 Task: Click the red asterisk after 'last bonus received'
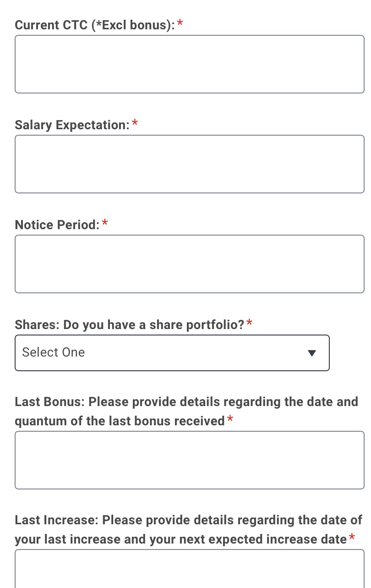coord(230,419)
